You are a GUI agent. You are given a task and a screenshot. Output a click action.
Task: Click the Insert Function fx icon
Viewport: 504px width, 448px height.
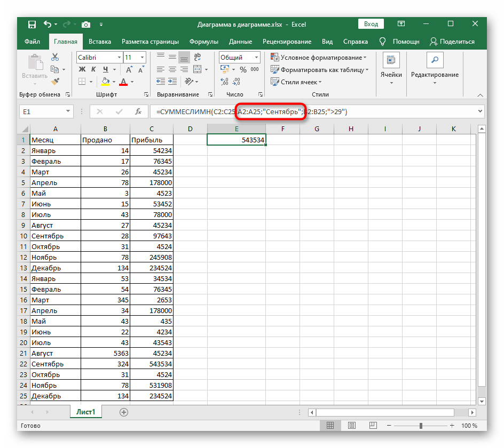138,111
